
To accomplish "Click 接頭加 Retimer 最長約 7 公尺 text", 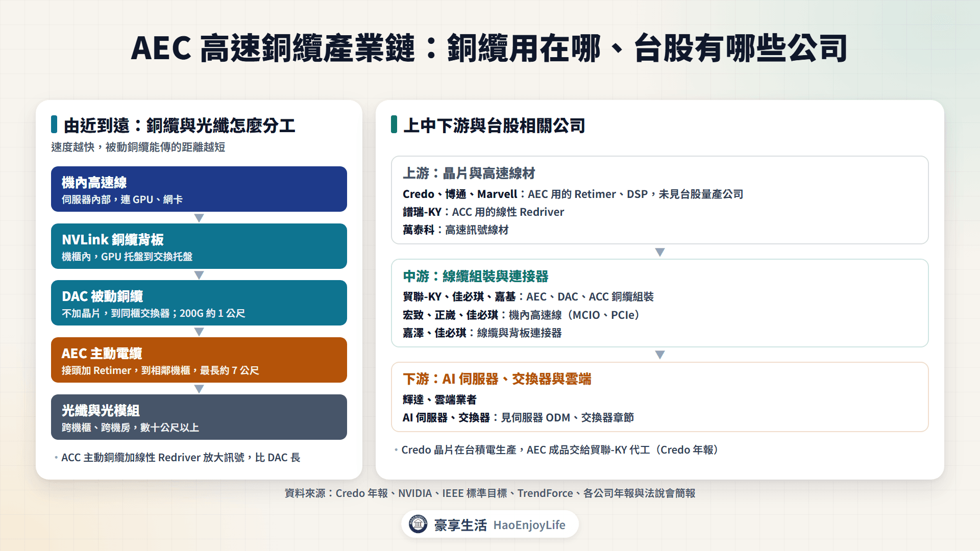I will click(x=160, y=370).
